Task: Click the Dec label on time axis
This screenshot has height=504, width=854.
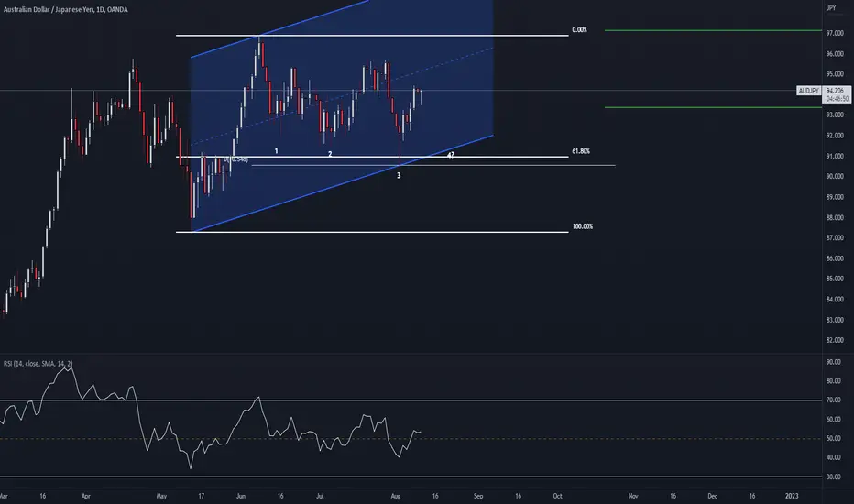Action: [712, 497]
